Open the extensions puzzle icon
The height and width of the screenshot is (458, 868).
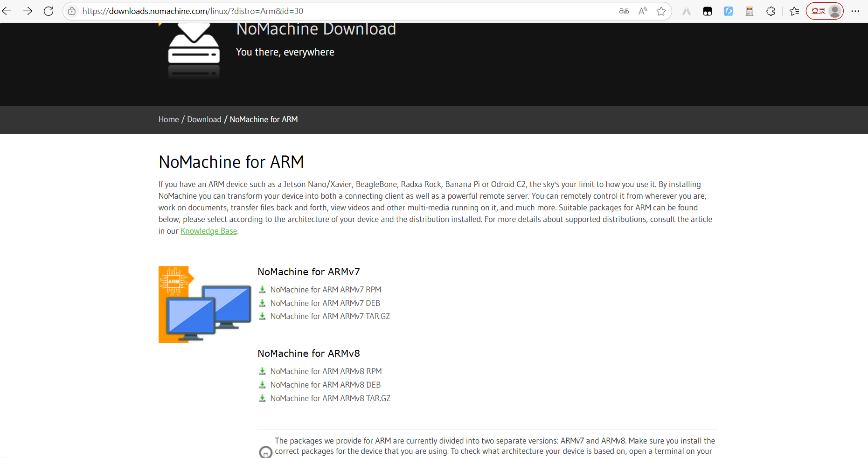pos(771,11)
